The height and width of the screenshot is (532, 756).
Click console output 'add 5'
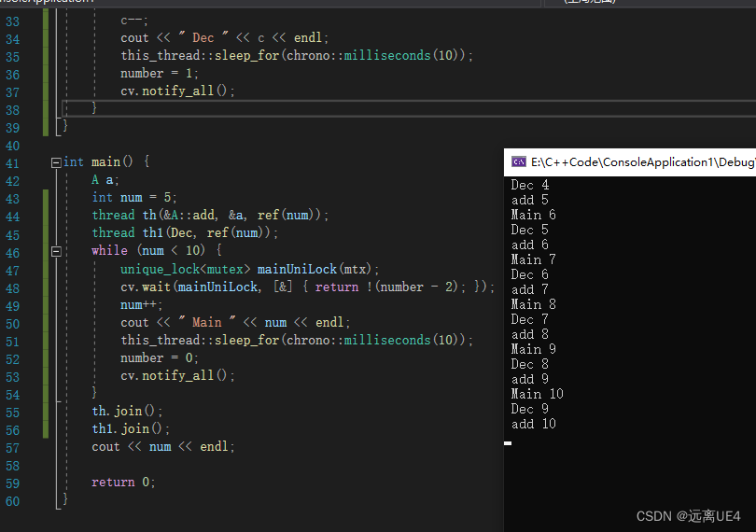[530, 200]
